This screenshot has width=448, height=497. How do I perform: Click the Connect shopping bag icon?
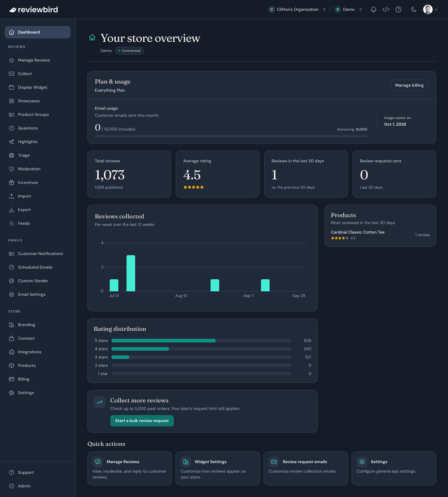coord(12,338)
